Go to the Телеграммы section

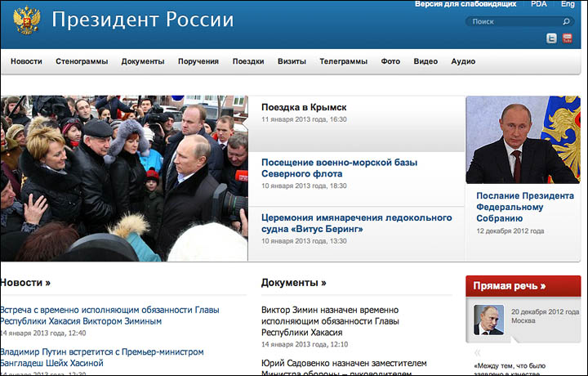click(x=343, y=61)
